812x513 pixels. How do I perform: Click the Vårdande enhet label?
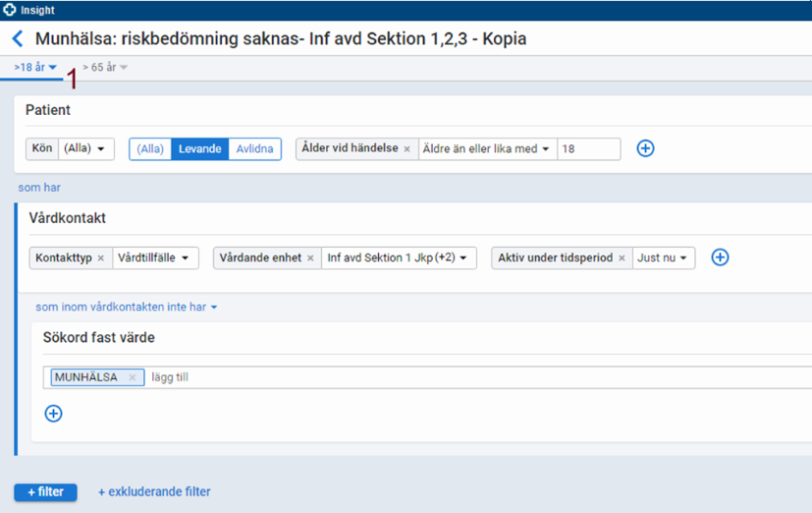pyautogui.click(x=260, y=257)
